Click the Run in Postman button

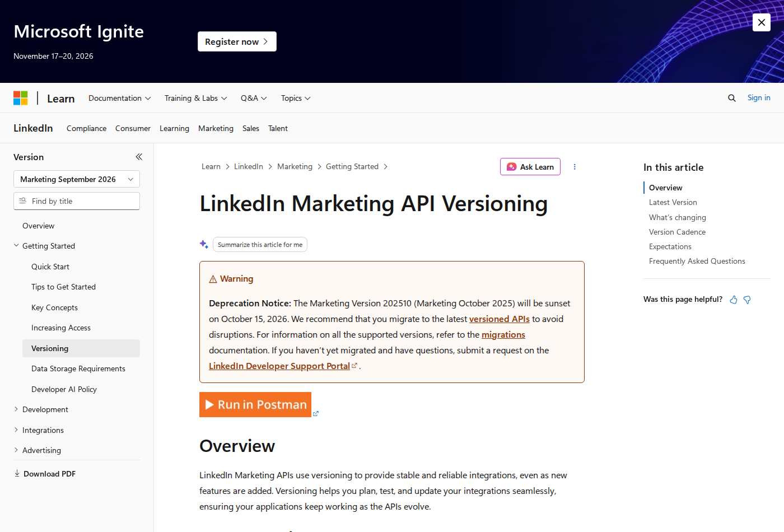click(255, 404)
